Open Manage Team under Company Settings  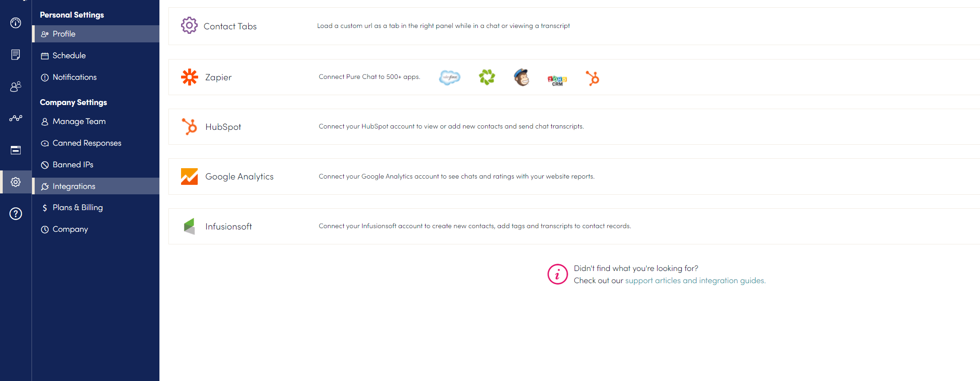coord(79,121)
